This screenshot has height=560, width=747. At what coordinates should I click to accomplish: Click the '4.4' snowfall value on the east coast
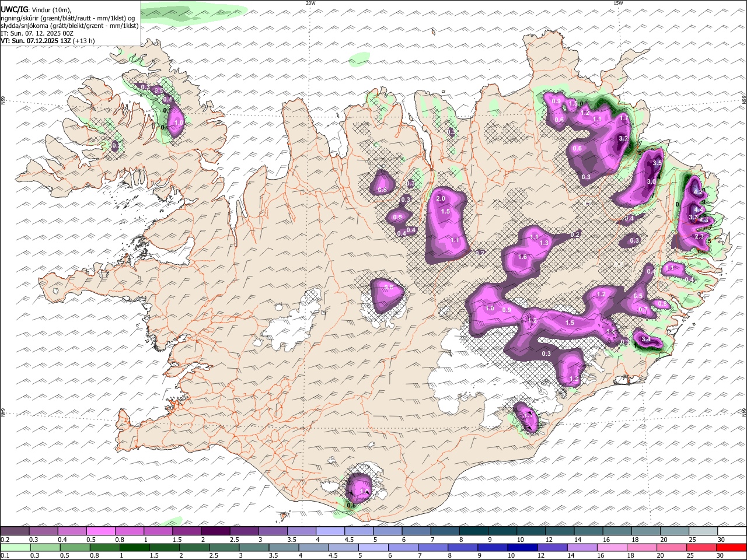(698, 209)
